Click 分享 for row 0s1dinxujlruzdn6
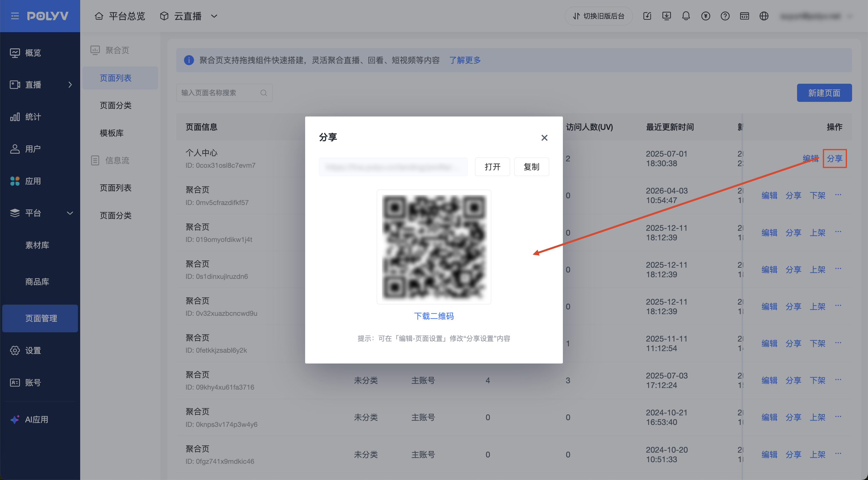Screen dimensions: 868x480 tap(794, 270)
